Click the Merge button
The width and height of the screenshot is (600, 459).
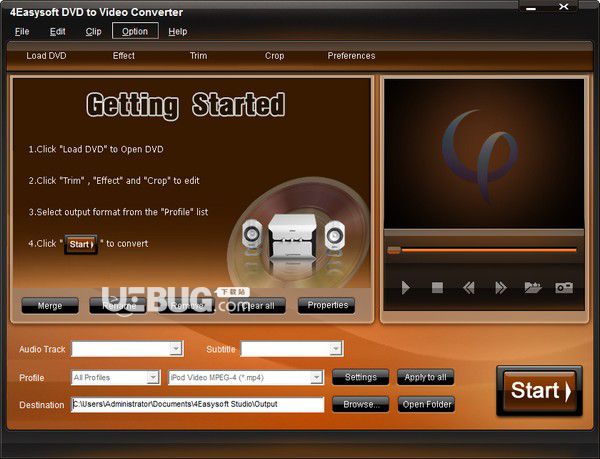pyautogui.click(x=50, y=306)
